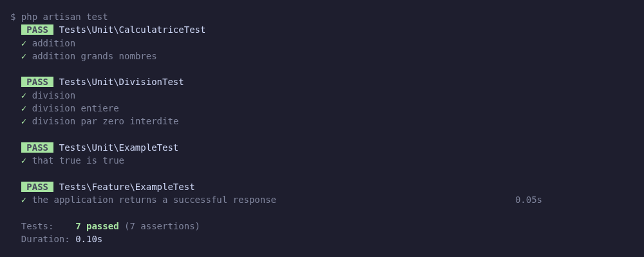Click the PASS badge for DivisionTest
644x257 pixels.
(37, 82)
